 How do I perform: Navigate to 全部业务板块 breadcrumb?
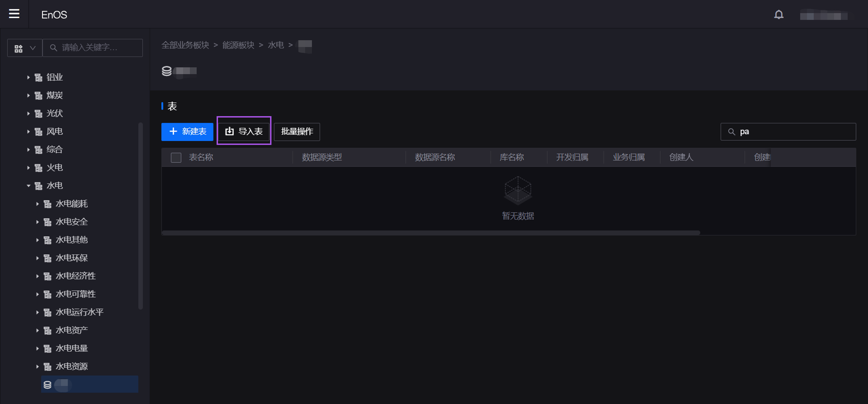point(185,45)
